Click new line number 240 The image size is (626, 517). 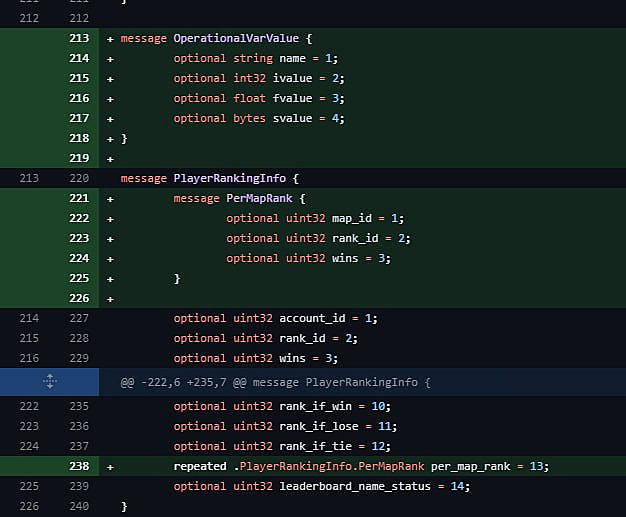point(78,506)
